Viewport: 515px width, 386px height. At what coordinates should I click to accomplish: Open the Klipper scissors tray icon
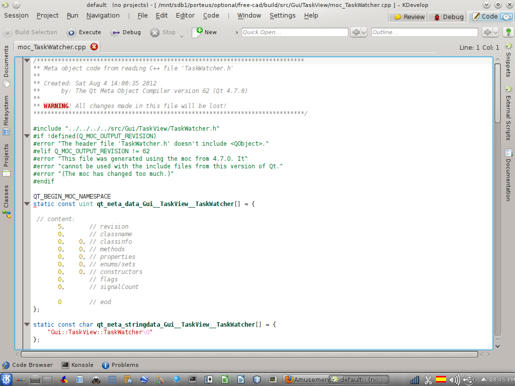click(428, 380)
